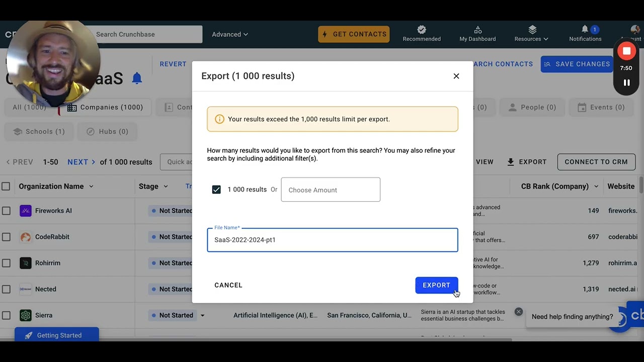The height and width of the screenshot is (362, 644).
Task: Click REVERT link
Action: pos(173,64)
